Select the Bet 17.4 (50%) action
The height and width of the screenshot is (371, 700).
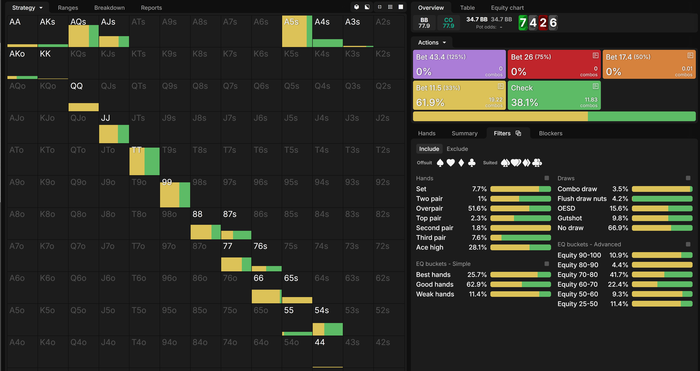(x=649, y=65)
